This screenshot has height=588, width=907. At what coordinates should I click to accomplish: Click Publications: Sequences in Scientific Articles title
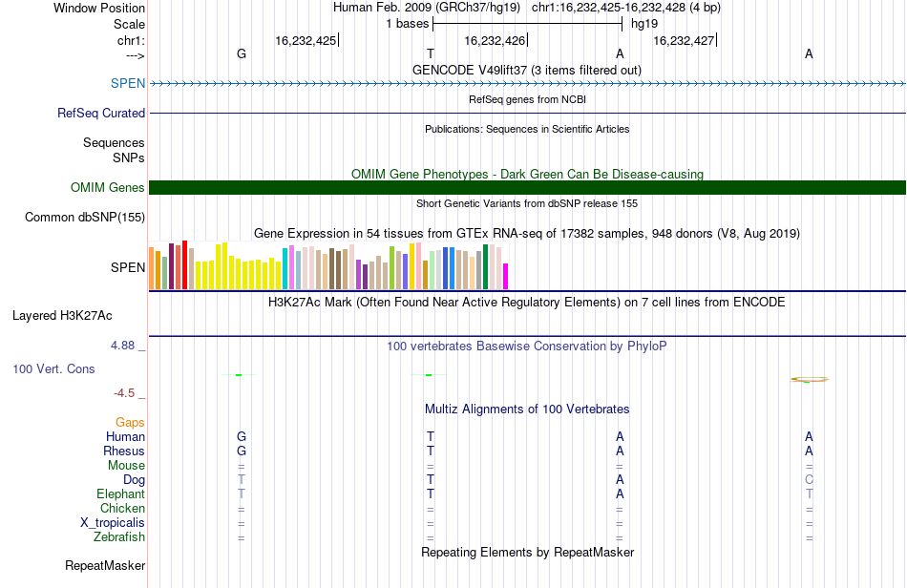click(527, 129)
